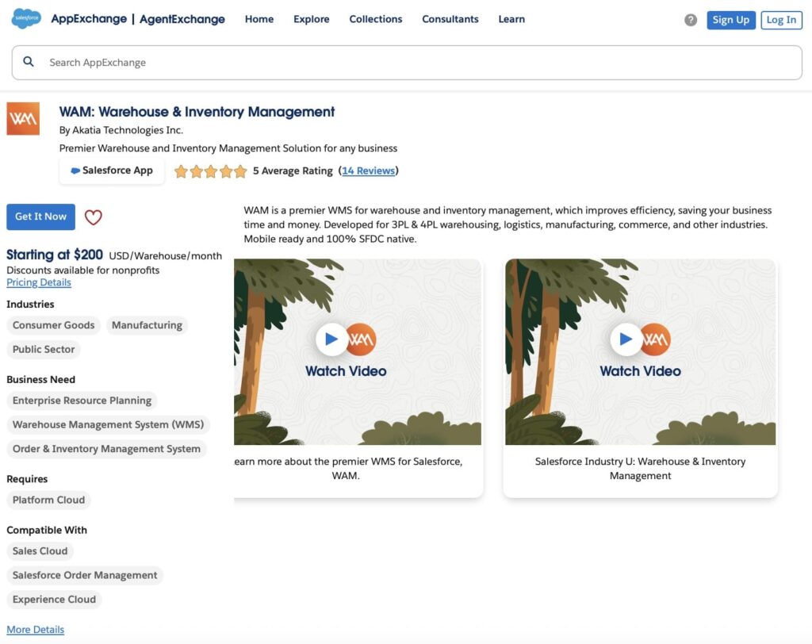Click 'By Akatia Technologies Inc.' text

(121, 130)
